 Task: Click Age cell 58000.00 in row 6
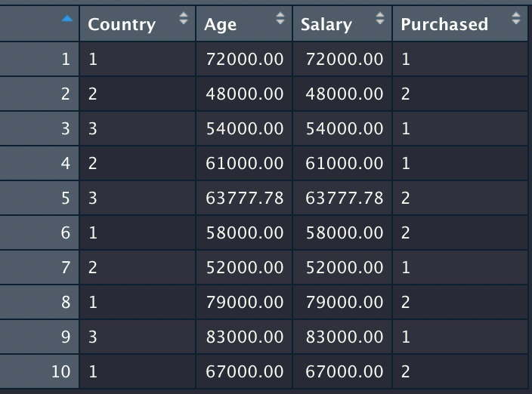click(245, 232)
